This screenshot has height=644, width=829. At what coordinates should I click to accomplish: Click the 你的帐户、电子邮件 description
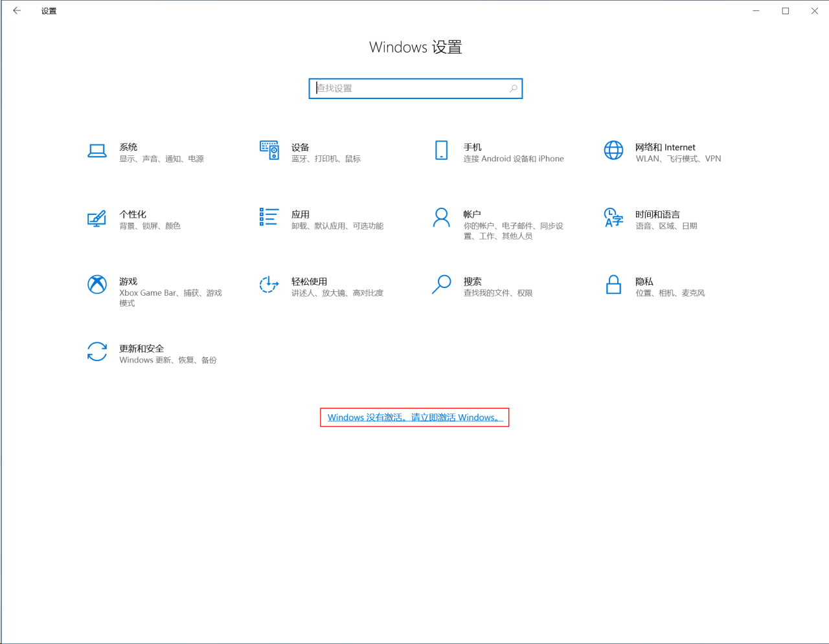point(514,231)
